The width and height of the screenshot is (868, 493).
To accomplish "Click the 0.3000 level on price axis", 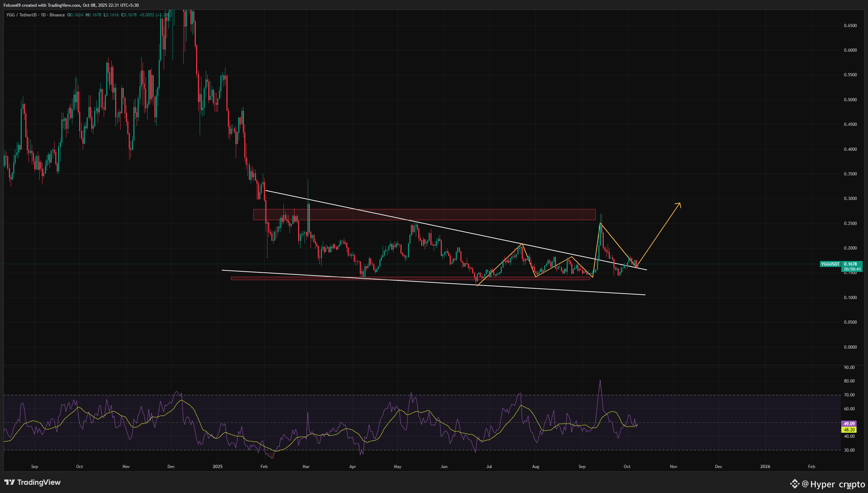I will (850, 199).
